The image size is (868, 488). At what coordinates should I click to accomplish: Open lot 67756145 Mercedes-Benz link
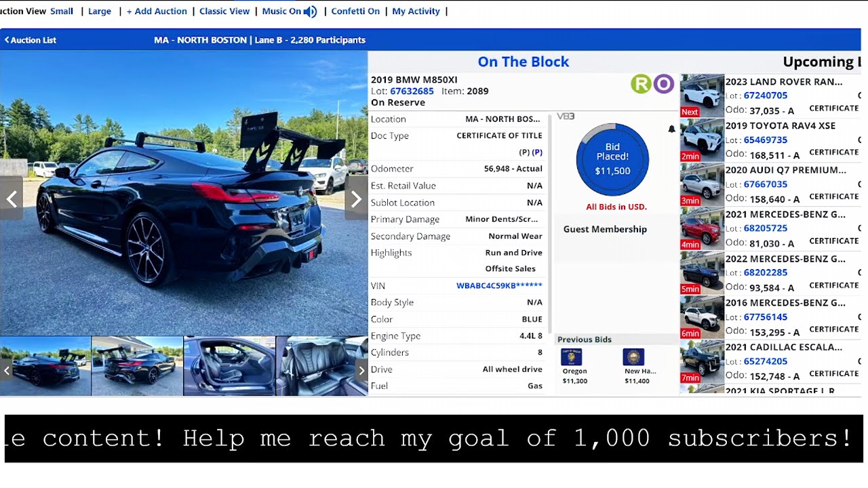pos(766,317)
